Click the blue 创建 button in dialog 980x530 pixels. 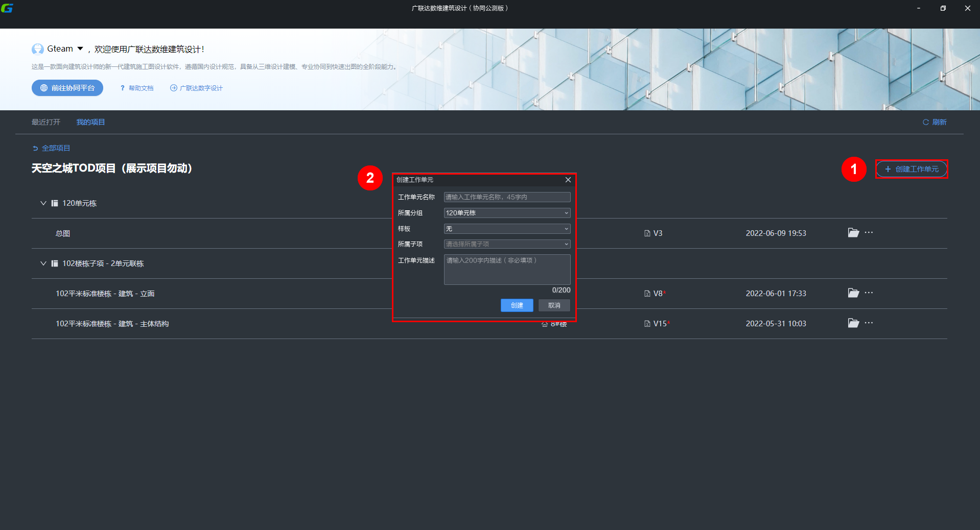517,305
